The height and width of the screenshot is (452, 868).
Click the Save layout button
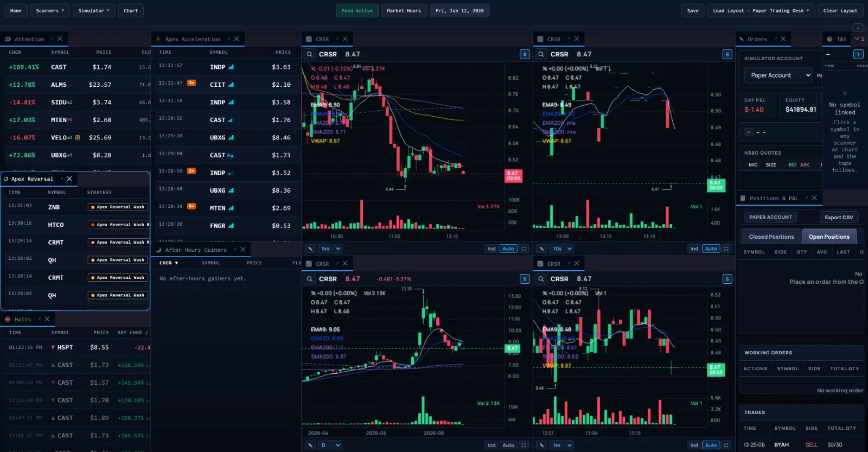pos(693,10)
